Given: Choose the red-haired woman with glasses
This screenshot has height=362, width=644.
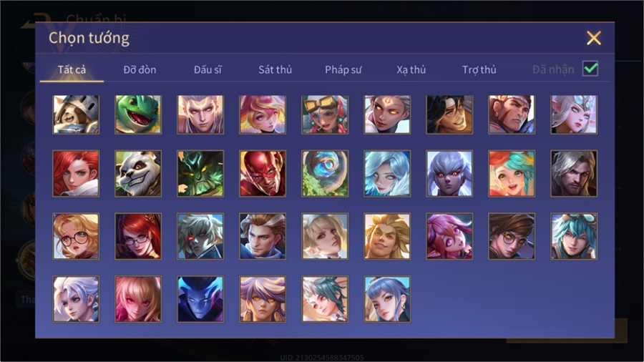Looking at the screenshot, I should 138,236.
